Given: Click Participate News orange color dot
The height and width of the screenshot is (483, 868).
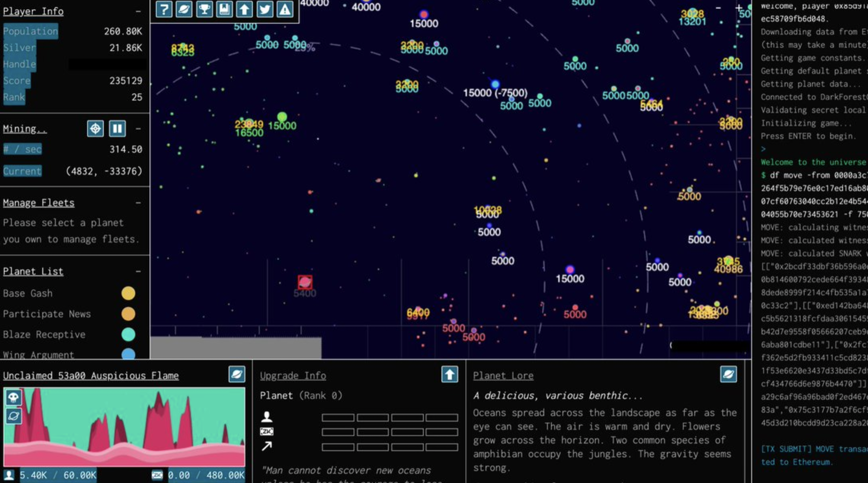Looking at the screenshot, I should coord(128,314).
